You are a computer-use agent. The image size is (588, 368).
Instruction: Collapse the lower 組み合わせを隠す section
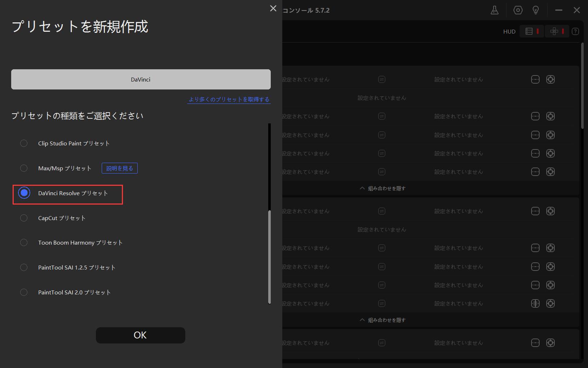[383, 320]
